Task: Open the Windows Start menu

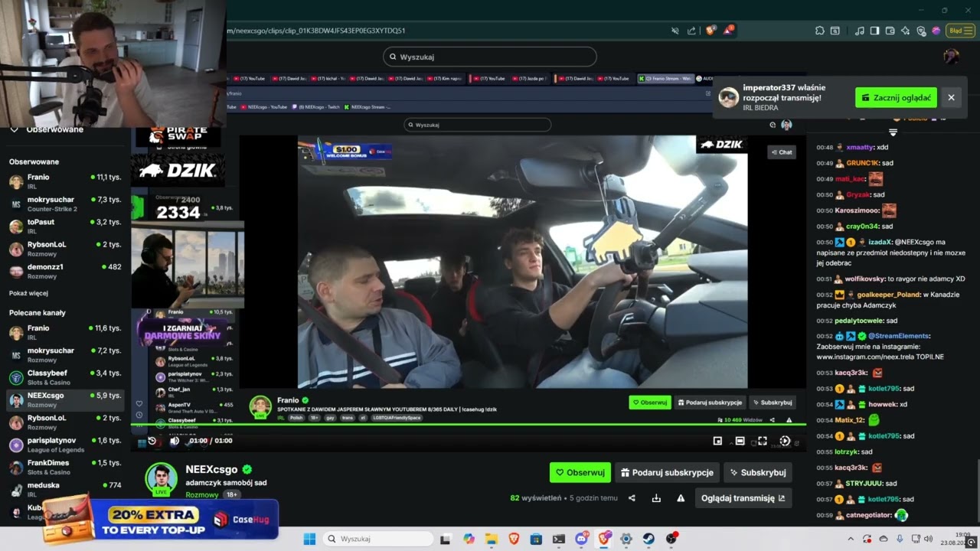Action: (x=309, y=539)
